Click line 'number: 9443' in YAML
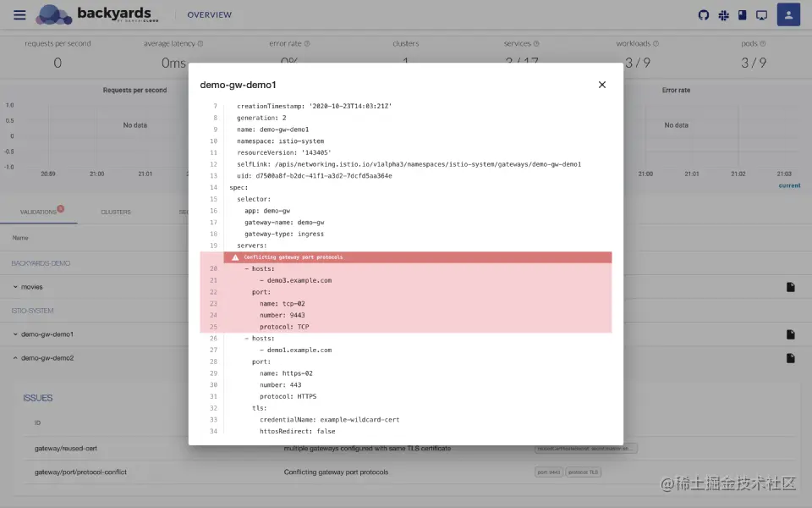This screenshot has height=508, width=812. click(x=283, y=315)
